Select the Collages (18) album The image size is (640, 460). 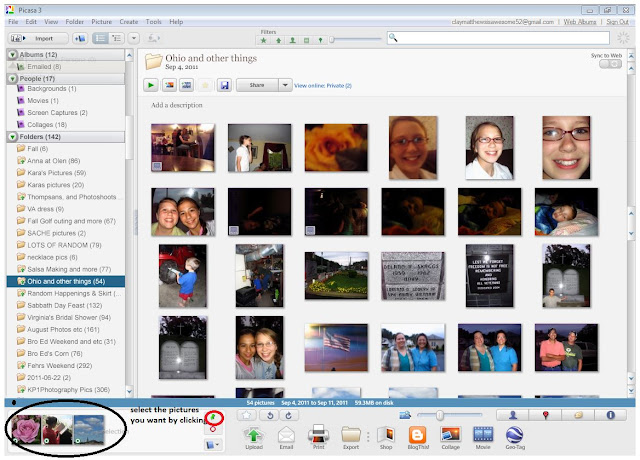(x=47, y=124)
